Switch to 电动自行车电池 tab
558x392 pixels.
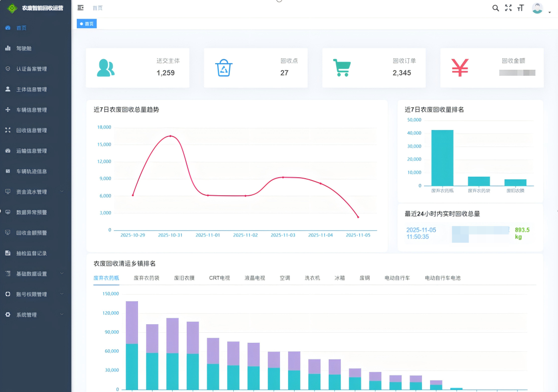click(x=442, y=278)
